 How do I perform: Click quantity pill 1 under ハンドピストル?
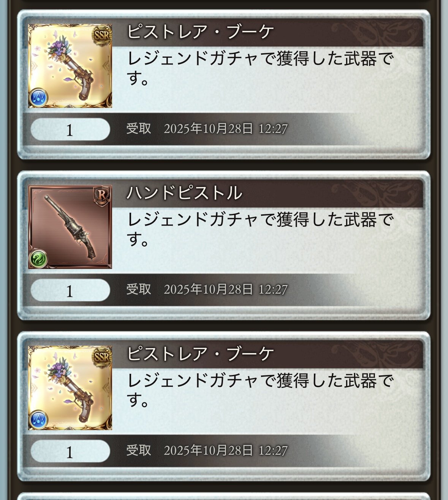pyautogui.click(x=70, y=291)
